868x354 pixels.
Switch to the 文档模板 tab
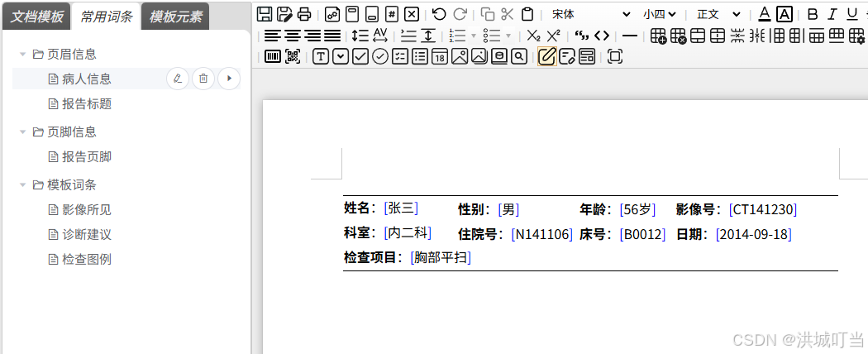click(36, 17)
